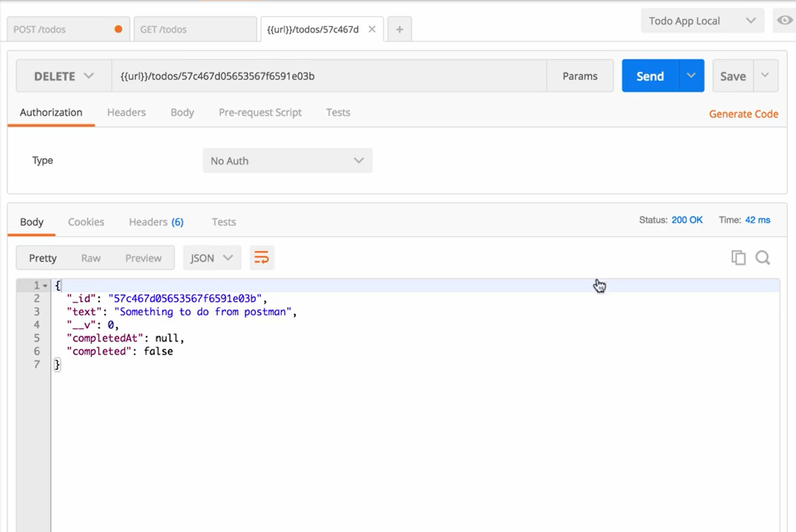
Task: Switch to the GET /todos tab
Action: point(194,29)
